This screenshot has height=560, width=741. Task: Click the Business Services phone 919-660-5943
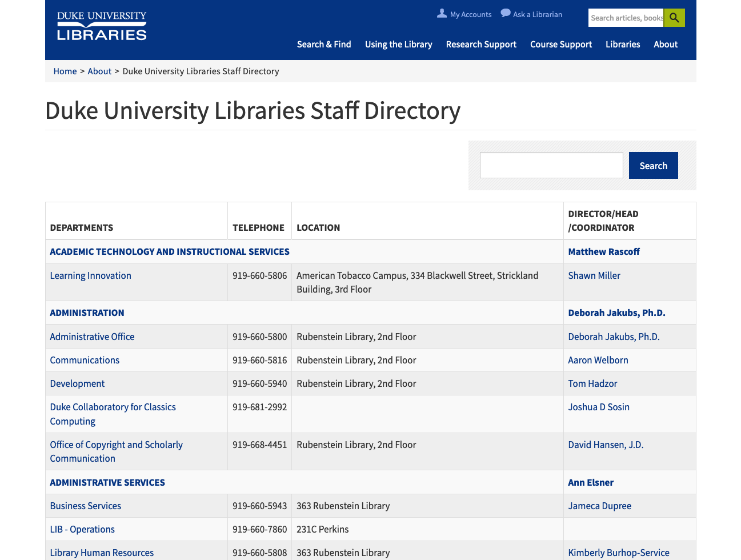259,506
